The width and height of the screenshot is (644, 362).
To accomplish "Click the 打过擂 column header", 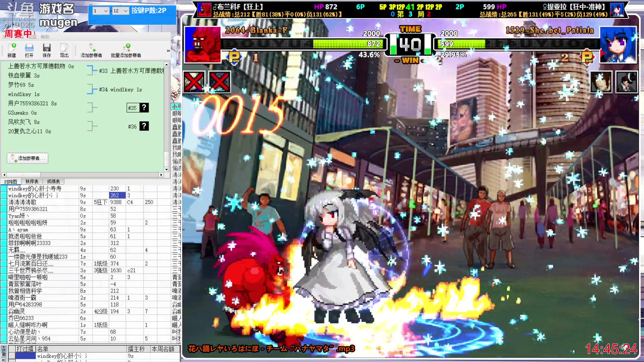I will tap(25, 349).
